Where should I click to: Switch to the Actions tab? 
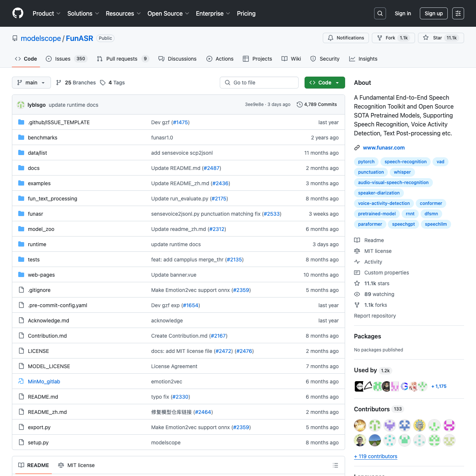[220, 59]
